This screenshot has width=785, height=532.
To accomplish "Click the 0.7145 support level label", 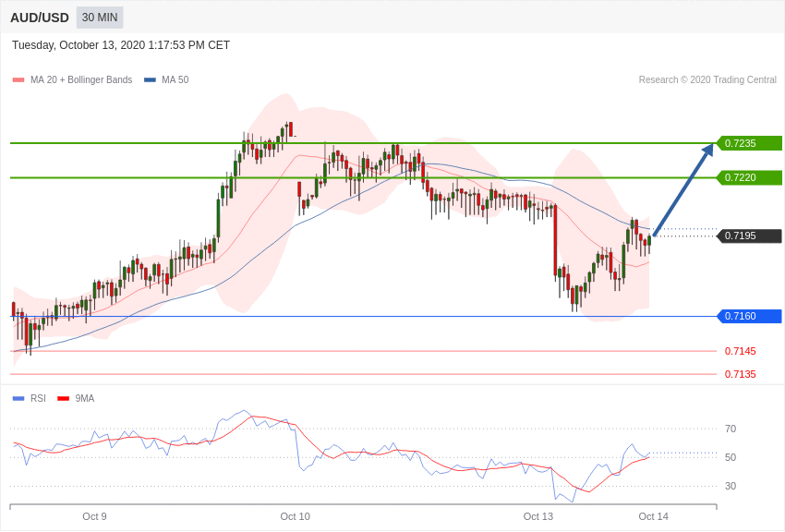I will pos(741,351).
